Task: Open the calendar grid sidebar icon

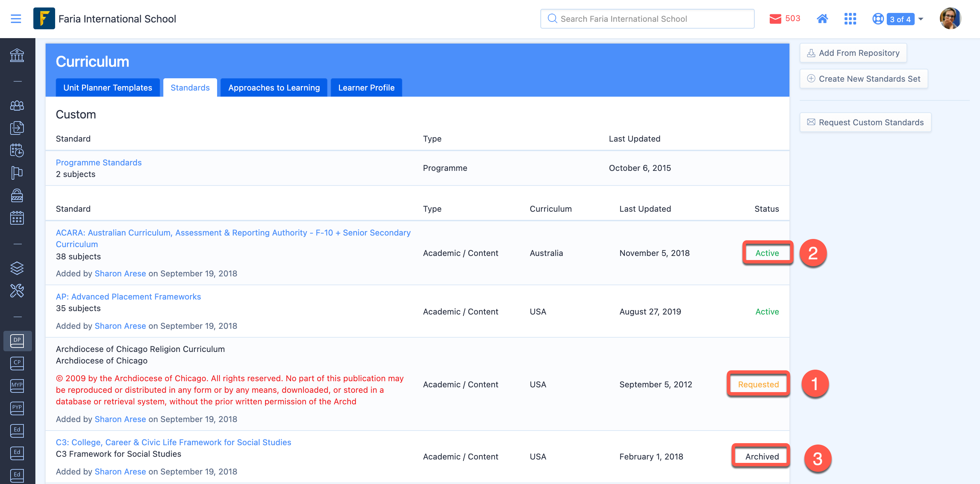Action: [17, 217]
